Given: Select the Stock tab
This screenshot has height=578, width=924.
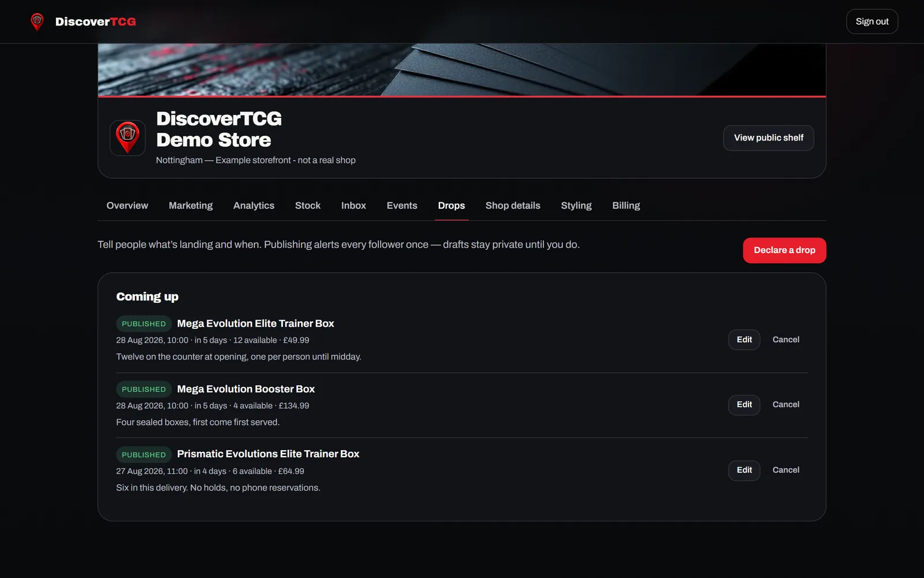Looking at the screenshot, I should (x=308, y=206).
